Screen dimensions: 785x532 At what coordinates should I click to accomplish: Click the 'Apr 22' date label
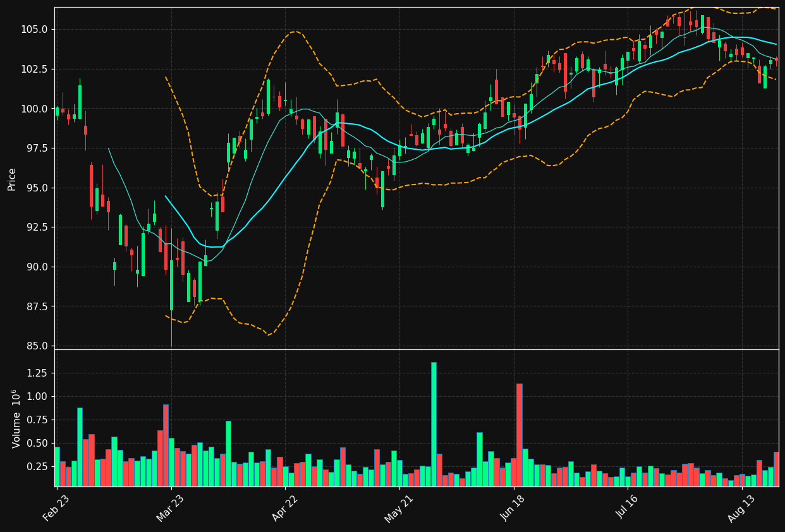(x=285, y=507)
